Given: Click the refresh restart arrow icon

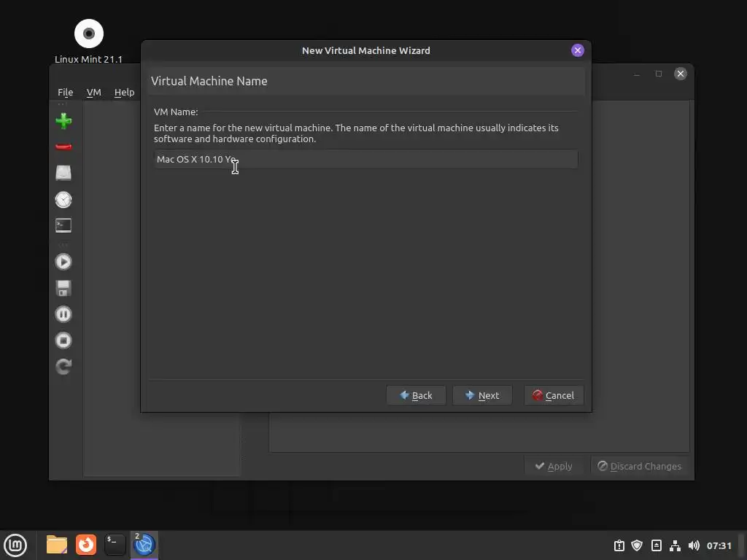Looking at the screenshot, I should [x=63, y=366].
